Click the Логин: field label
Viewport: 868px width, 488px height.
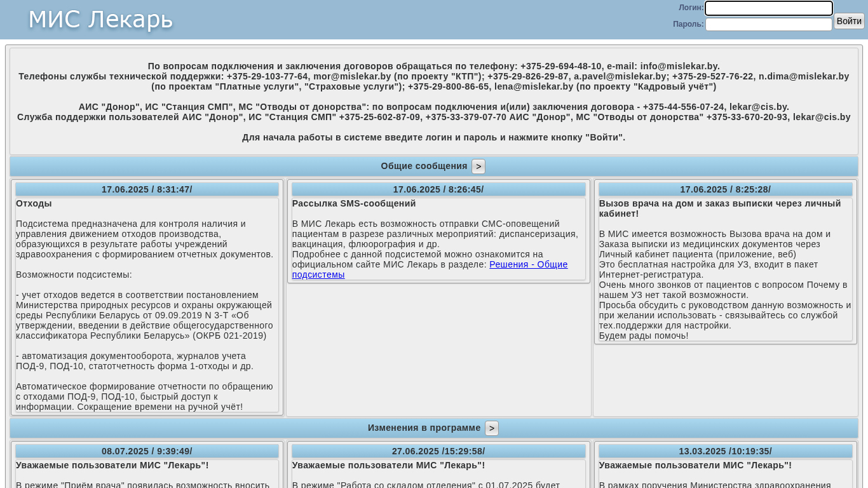tap(691, 8)
